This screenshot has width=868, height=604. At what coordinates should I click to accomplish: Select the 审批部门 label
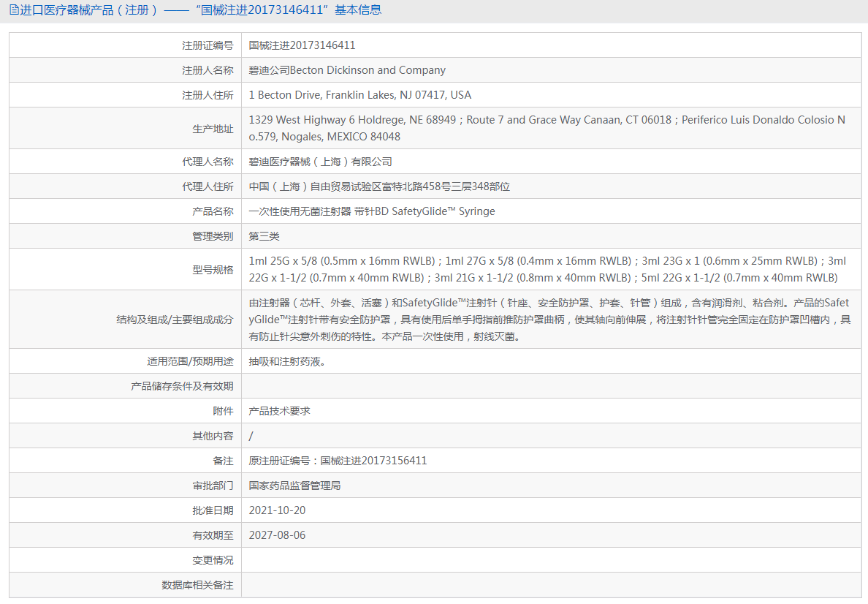click(213, 486)
